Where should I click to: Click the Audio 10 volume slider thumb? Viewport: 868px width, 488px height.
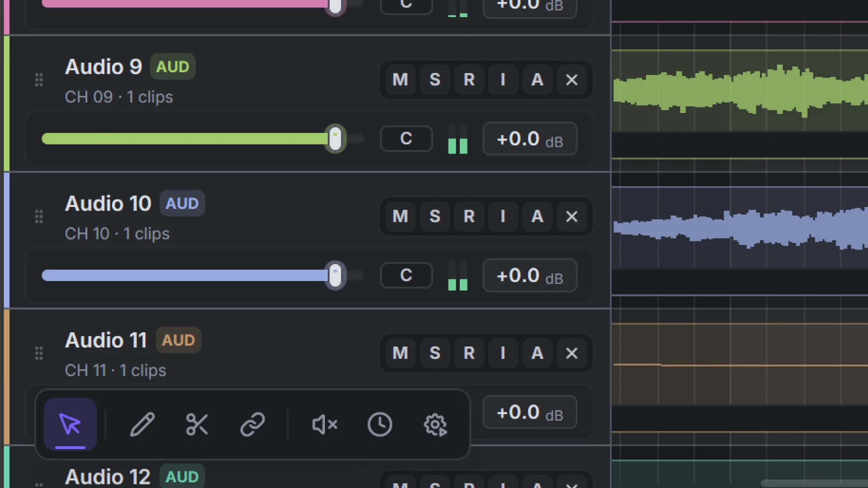(x=335, y=276)
